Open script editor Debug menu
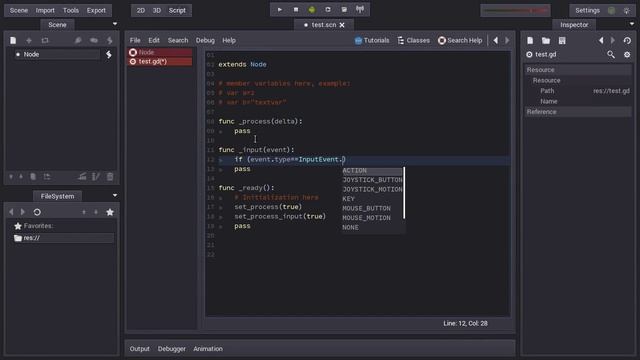Screen dimensions: 640x360 [x=205, y=40]
